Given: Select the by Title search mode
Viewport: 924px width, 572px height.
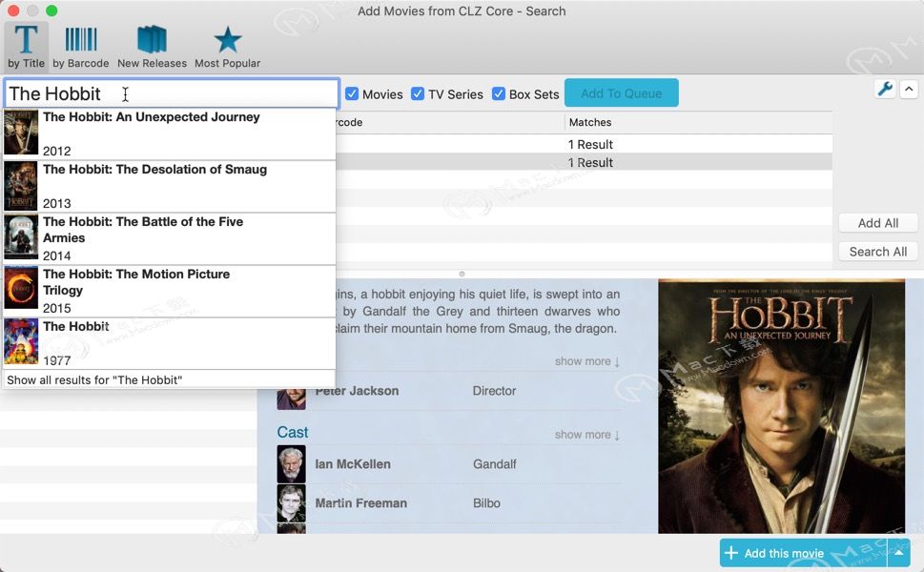Looking at the screenshot, I should [x=26, y=47].
